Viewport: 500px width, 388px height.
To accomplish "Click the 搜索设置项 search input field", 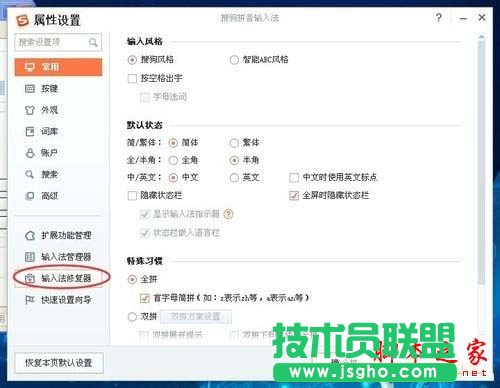I will pos(58,42).
